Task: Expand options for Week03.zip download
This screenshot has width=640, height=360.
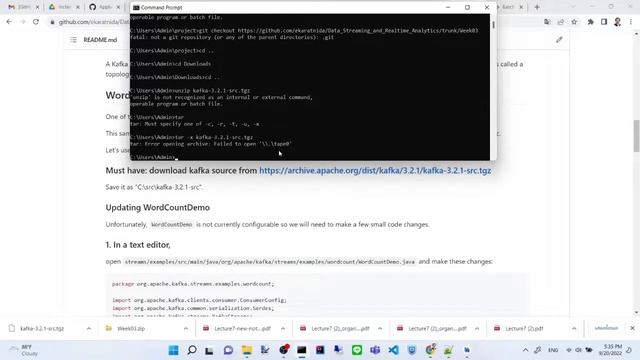Action: pos(186,328)
